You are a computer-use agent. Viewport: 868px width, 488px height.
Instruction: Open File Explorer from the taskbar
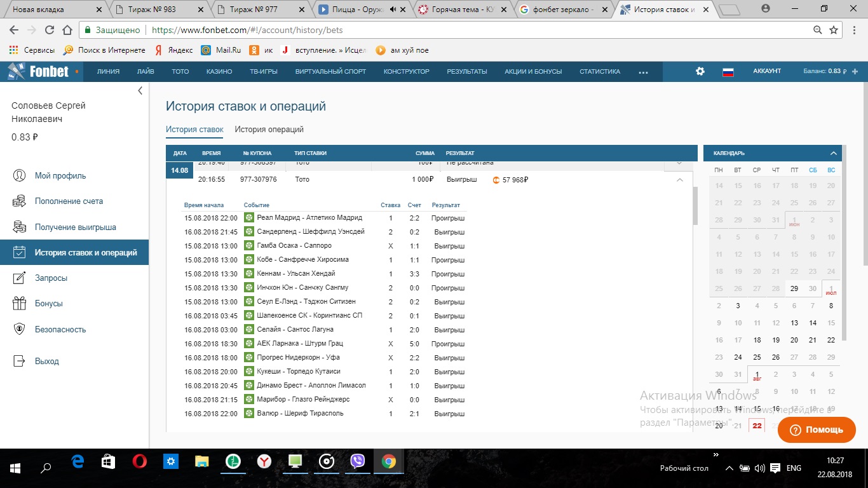(202, 461)
